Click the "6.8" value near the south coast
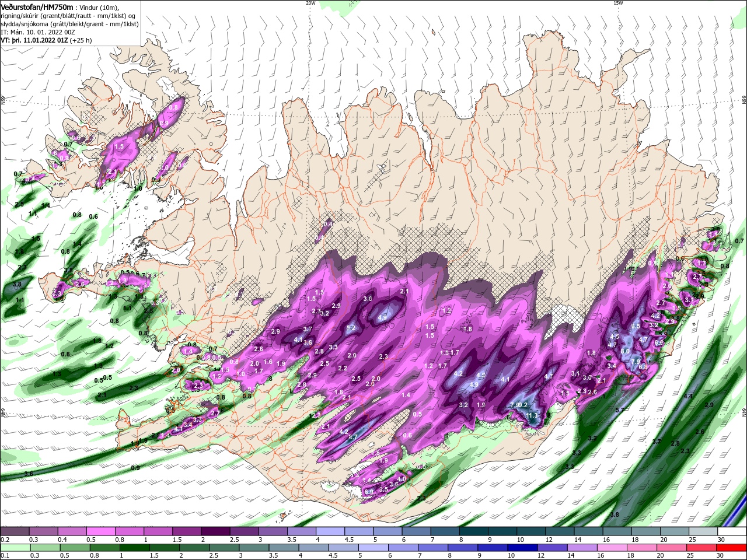Viewport: 747px width, 560px height. (368, 492)
